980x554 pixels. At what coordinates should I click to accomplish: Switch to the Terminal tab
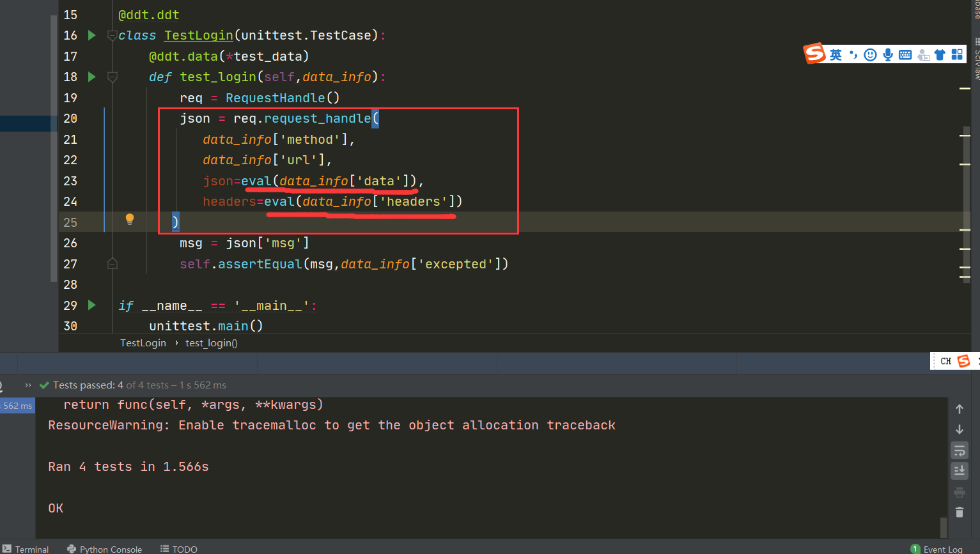tap(31, 549)
